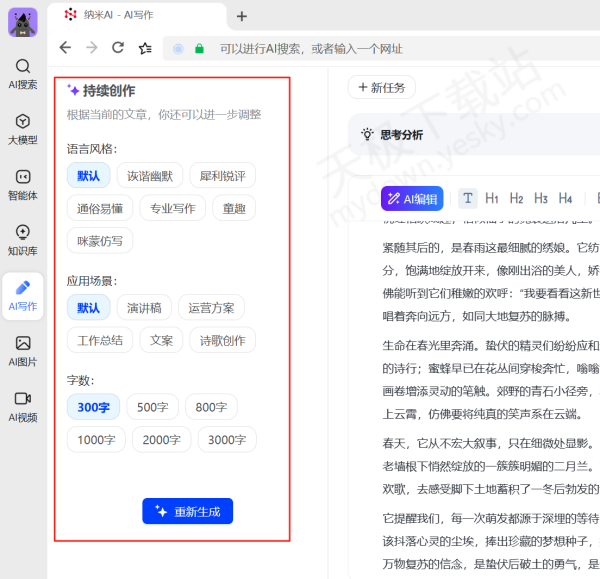Create a 新任务
The image size is (600, 579).
coord(382,87)
